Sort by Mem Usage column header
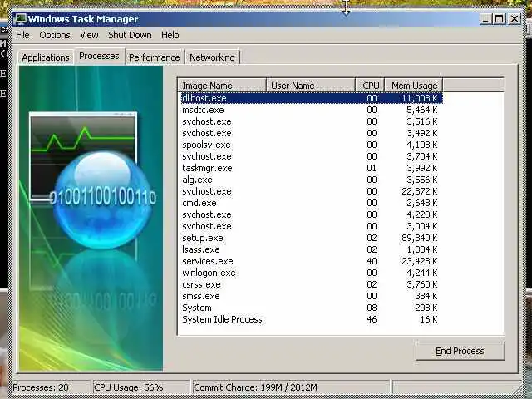 point(414,86)
